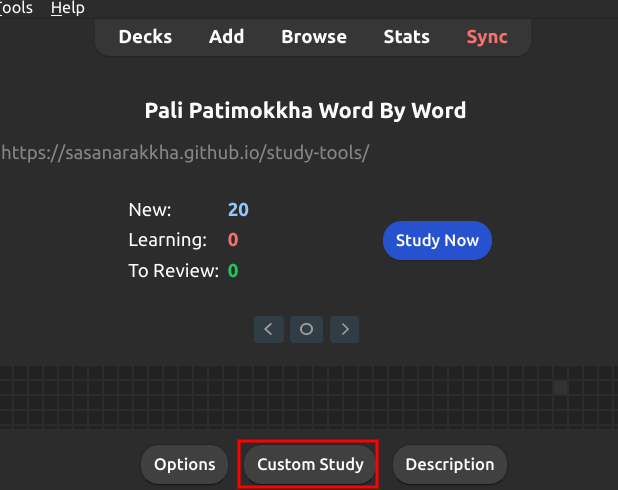Open the Browse cards window

click(314, 37)
